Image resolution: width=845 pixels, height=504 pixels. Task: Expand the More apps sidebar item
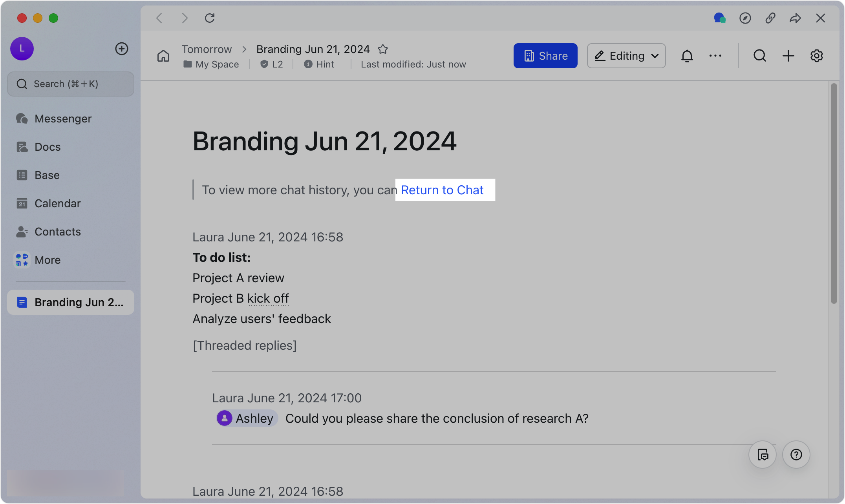click(x=47, y=260)
